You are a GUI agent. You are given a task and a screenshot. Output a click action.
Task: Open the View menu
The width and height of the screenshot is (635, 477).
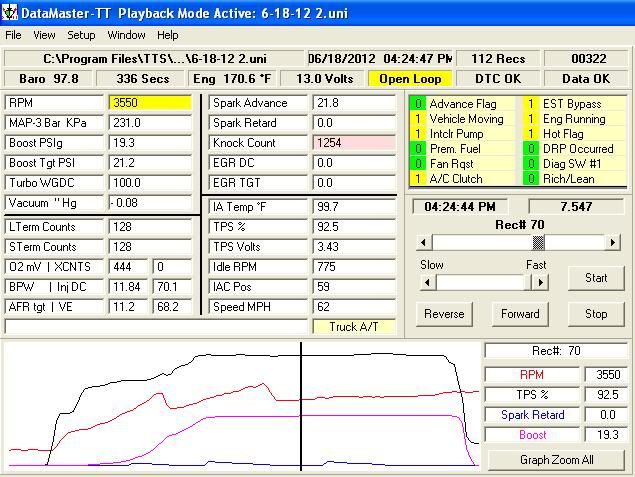[44, 35]
